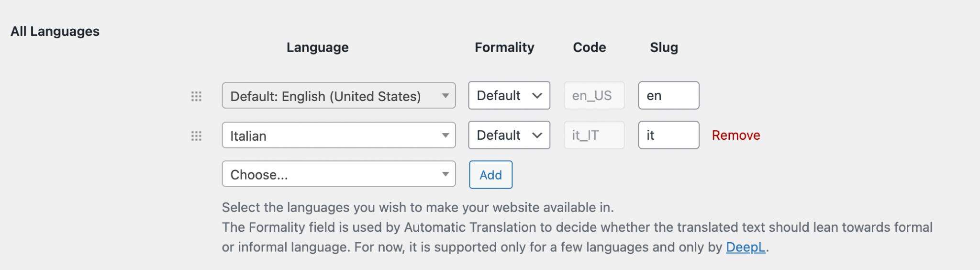Click the arrow on English language select
Screen dimensions: 980x270
[445, 96]
